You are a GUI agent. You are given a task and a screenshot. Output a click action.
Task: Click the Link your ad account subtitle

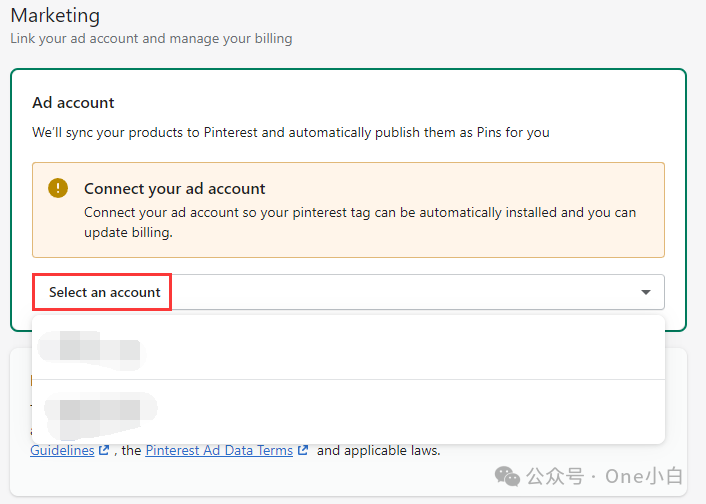pos(151,38)
